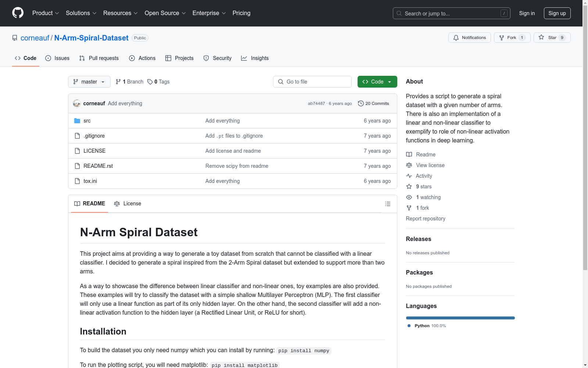Focus the Go to file input
This screenshot has height=368, width=588.
click(x=312, y=82)
